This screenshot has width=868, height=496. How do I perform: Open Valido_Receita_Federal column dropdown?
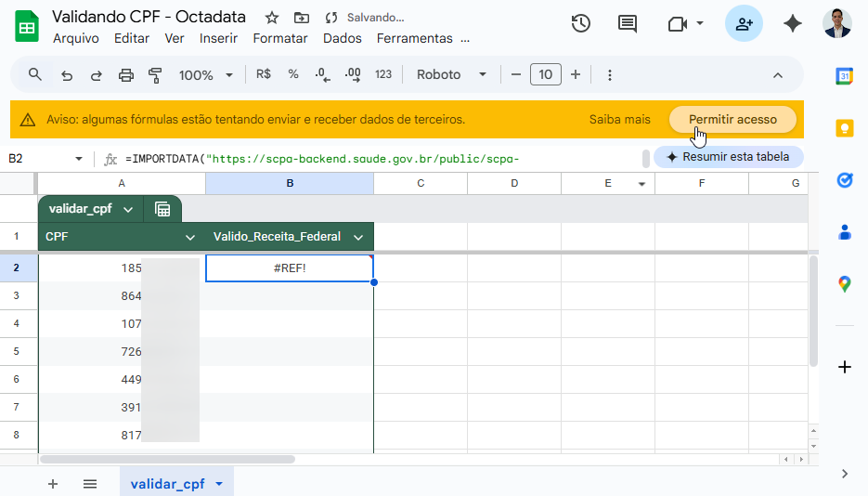(x=358, y=238)
